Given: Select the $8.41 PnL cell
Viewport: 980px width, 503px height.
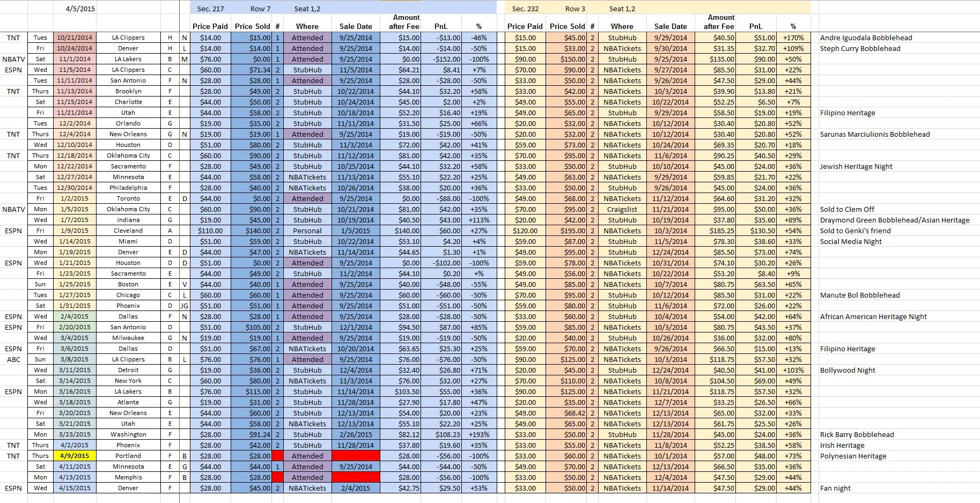Looking at the screenshot, I should coord(441,70).
